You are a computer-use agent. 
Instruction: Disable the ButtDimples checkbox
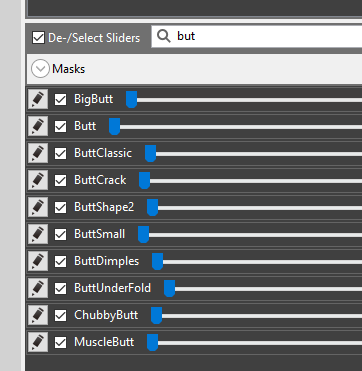coord(60,261)
